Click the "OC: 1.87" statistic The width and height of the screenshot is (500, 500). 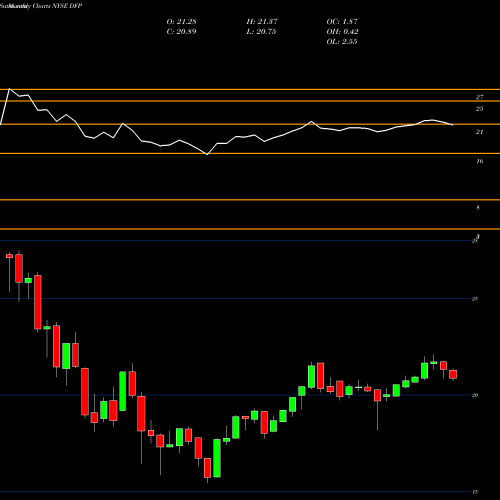pos(342,22)
